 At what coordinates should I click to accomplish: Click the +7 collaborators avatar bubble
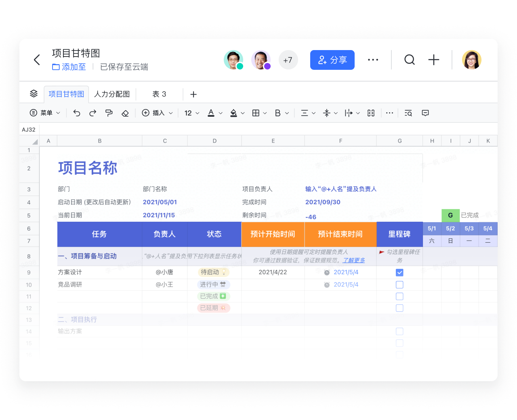click(x=288, y=59)
